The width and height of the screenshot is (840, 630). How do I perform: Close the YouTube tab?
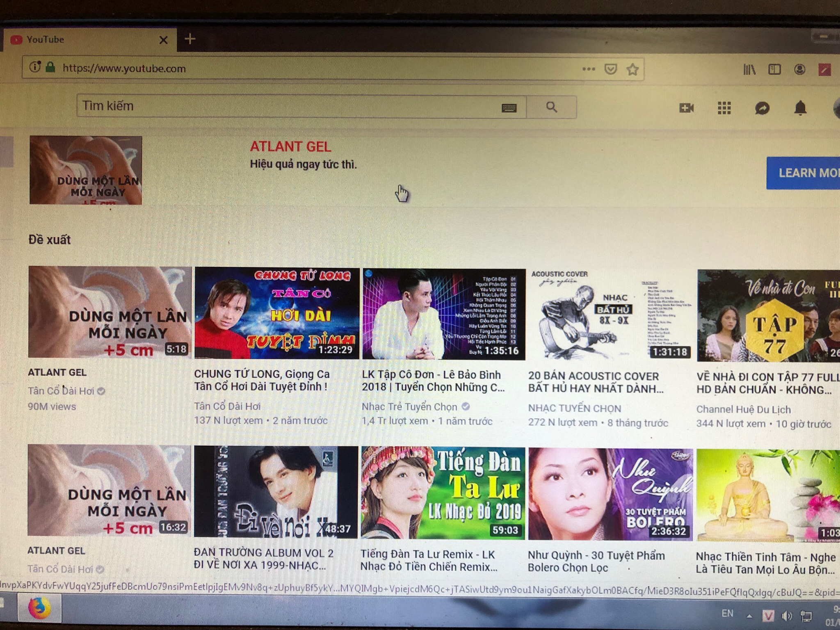(163, 40)
